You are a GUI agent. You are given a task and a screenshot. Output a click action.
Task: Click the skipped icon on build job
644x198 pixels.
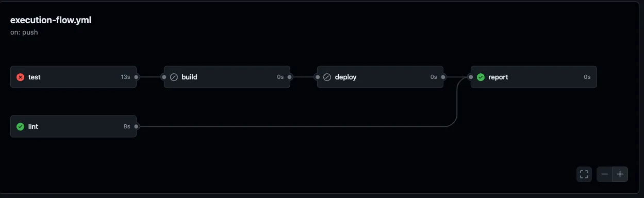pyautogui.click(x=174, y=77)
